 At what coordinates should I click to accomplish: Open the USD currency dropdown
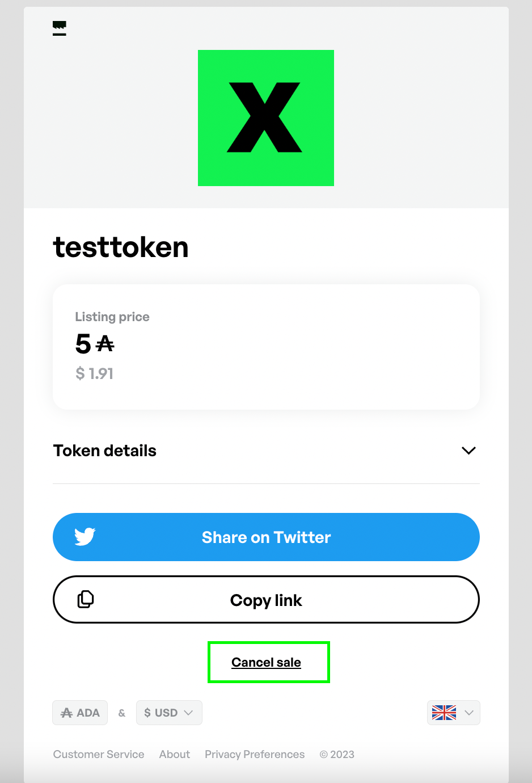click(x=169, y=713)
